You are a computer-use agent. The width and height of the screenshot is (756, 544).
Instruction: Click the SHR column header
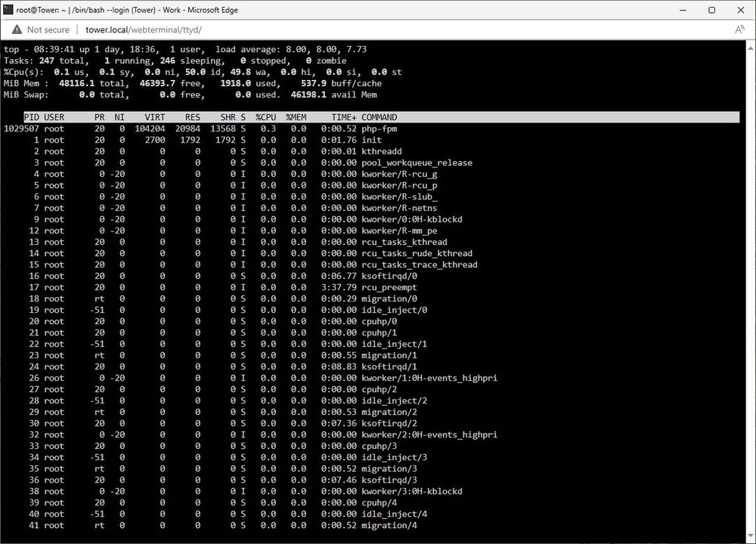tap(228, 117)
